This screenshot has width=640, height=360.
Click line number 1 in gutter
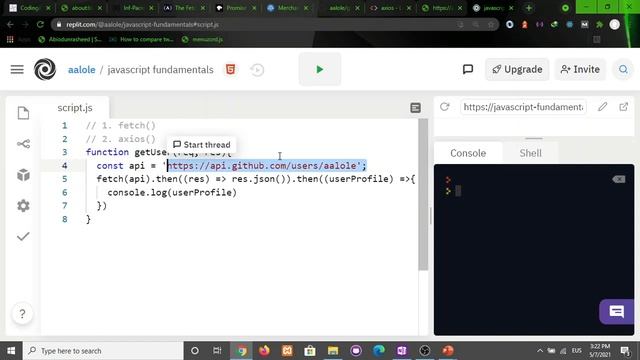click(64, 125)
